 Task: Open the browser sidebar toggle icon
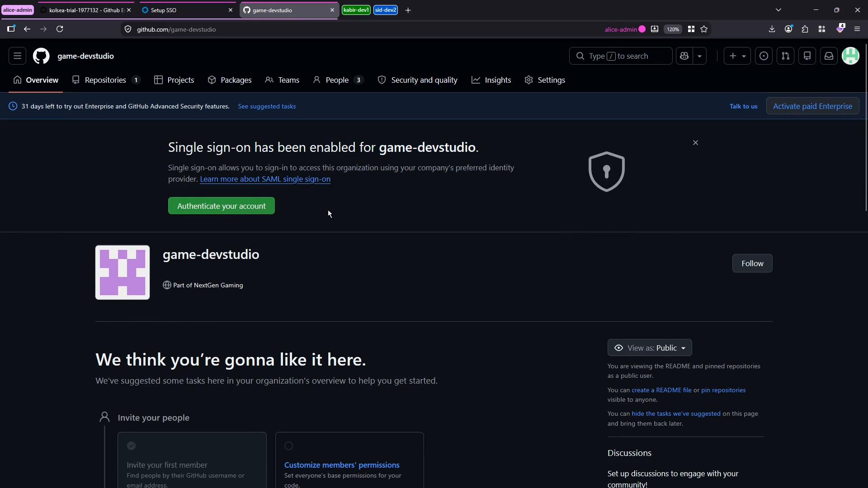click(11, 29)
